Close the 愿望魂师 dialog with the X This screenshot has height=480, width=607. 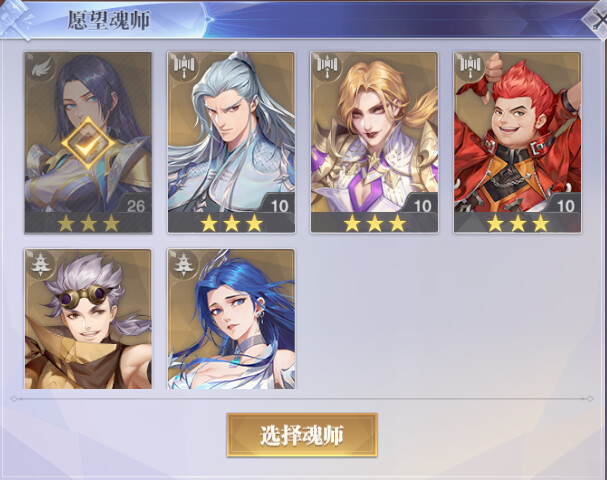coord(598,19)
